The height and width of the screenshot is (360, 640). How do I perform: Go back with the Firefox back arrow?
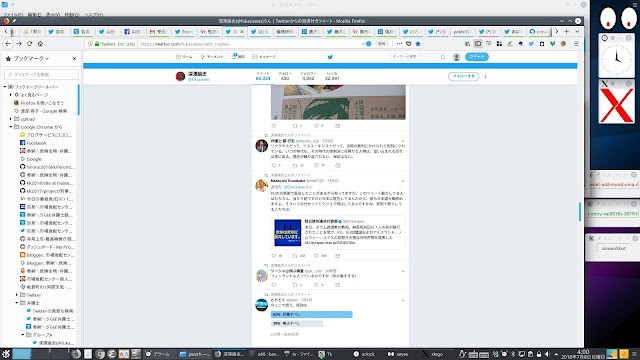[x=8, y=44]
